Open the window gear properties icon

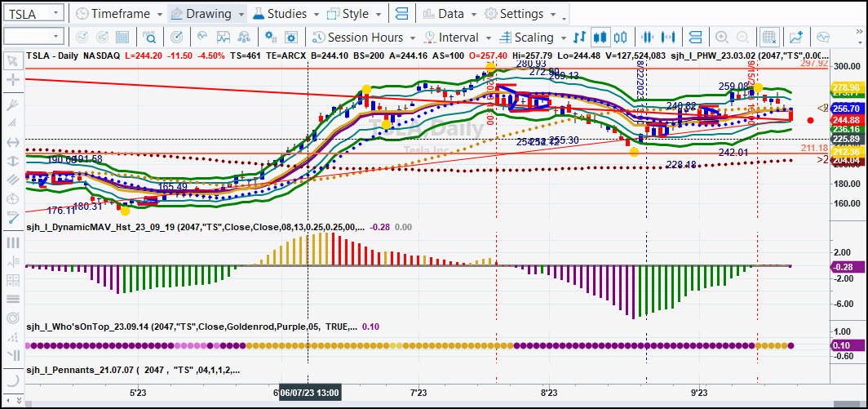tap(291, 37)
